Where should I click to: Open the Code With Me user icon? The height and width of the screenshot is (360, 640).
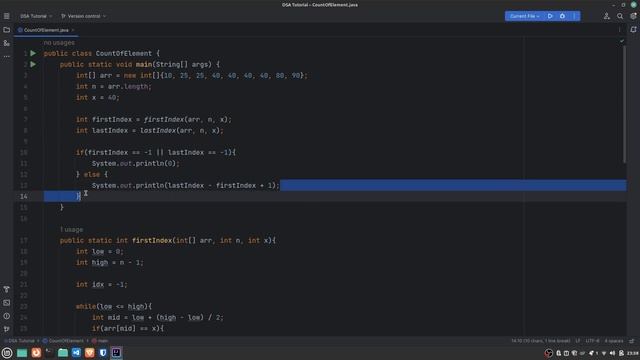point(607,16)
